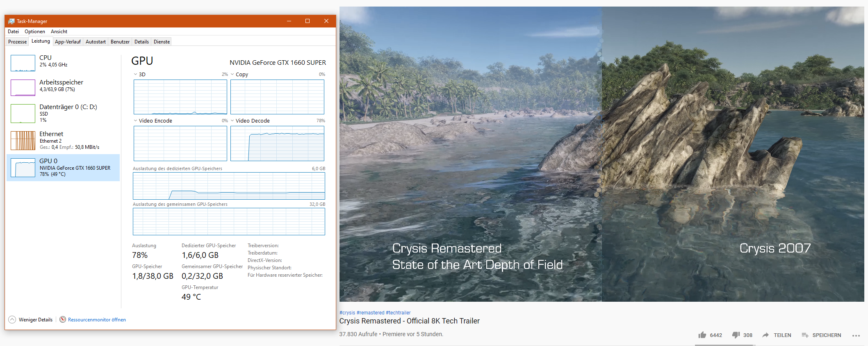Open the #remastered hashtag link
868x346 pixels.
click(371, 313)
